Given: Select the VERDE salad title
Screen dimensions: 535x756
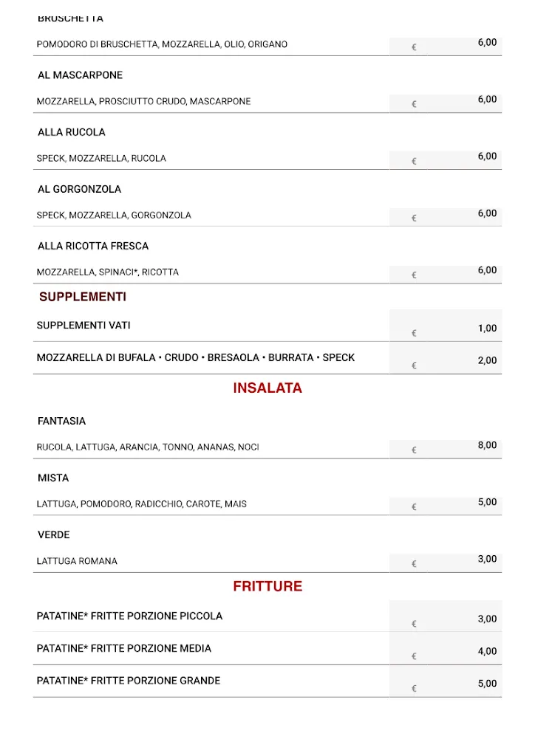Looking at the screenshot, I should click(x=54, y=535).
